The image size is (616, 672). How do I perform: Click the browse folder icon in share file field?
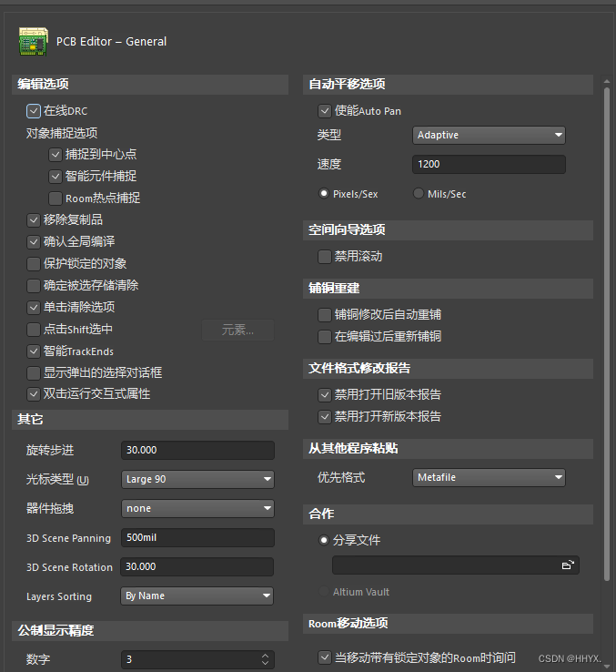pyautogui.click(x=568, y=565)
